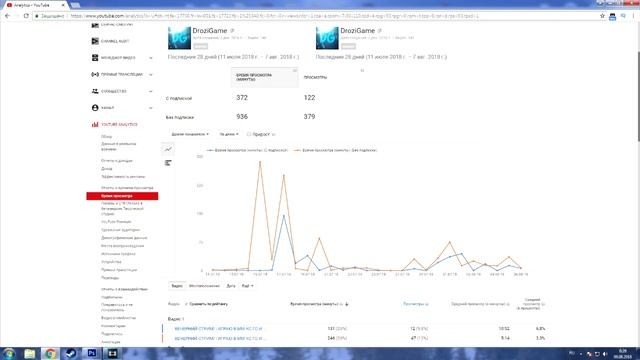Reload the page with the refresh icon
Image resolution: width=640 pixels, height=360 pixels.
tap(26, 16)
